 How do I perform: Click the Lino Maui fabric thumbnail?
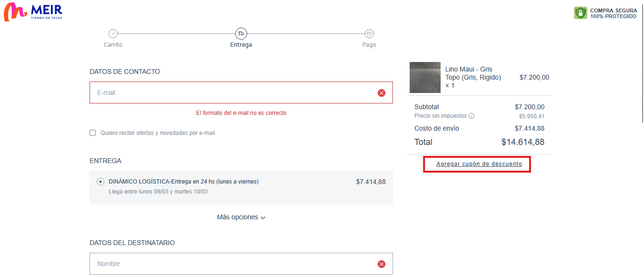[425, 77]
